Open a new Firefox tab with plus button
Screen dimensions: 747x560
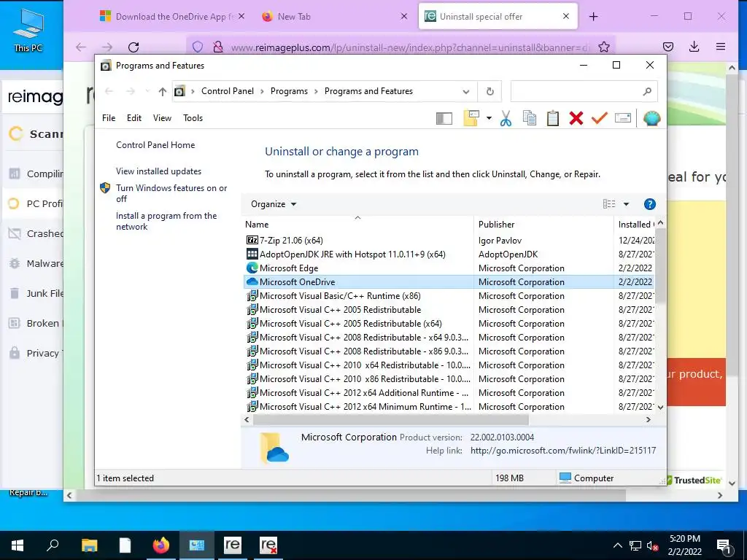click(x=594, y=17)
